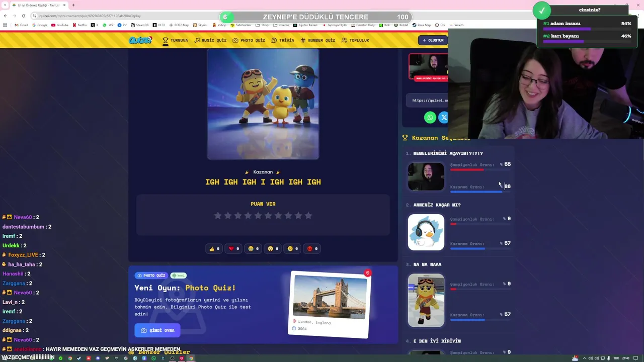Open the eShop bookmark
This screenshot has width=644, height=362.
click(x=219, y=25)
